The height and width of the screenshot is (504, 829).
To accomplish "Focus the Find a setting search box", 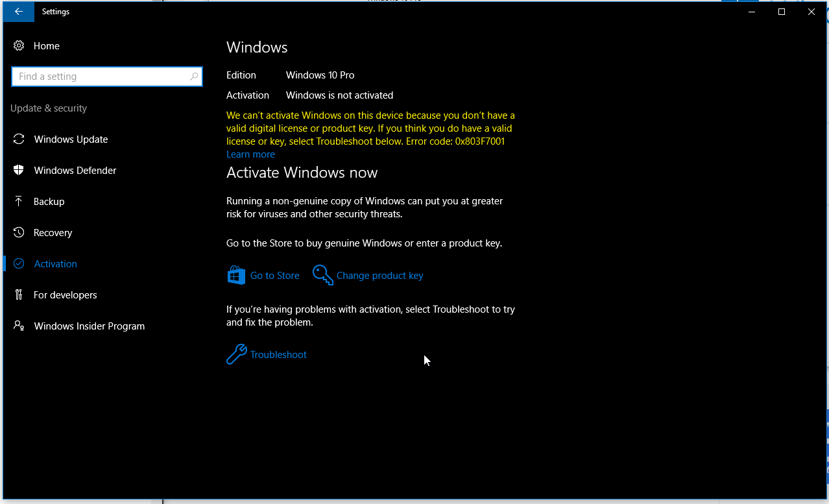I will click(107, 77).
